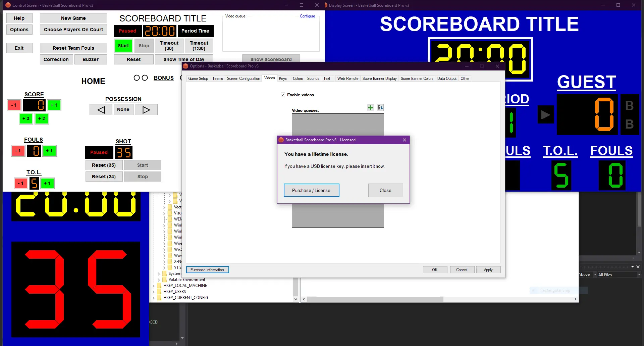Click the Purchase / License button

[x=311, y=190]
